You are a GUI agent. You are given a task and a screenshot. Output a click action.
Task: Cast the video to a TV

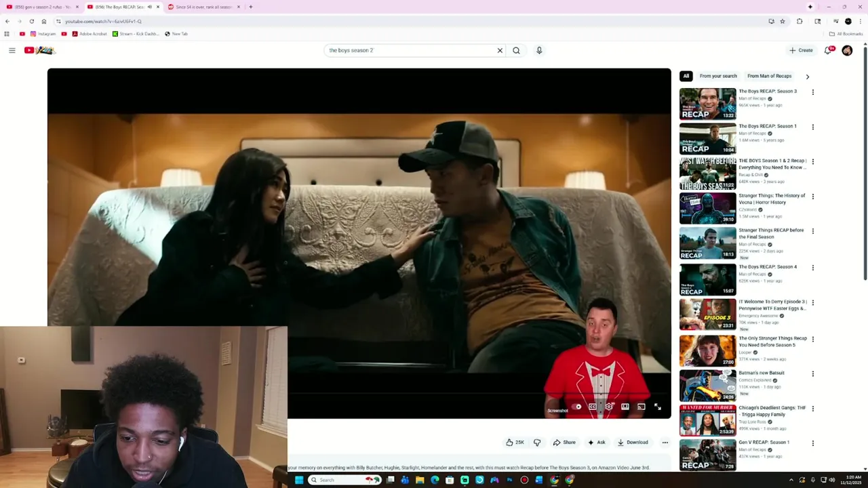[642, 407]
